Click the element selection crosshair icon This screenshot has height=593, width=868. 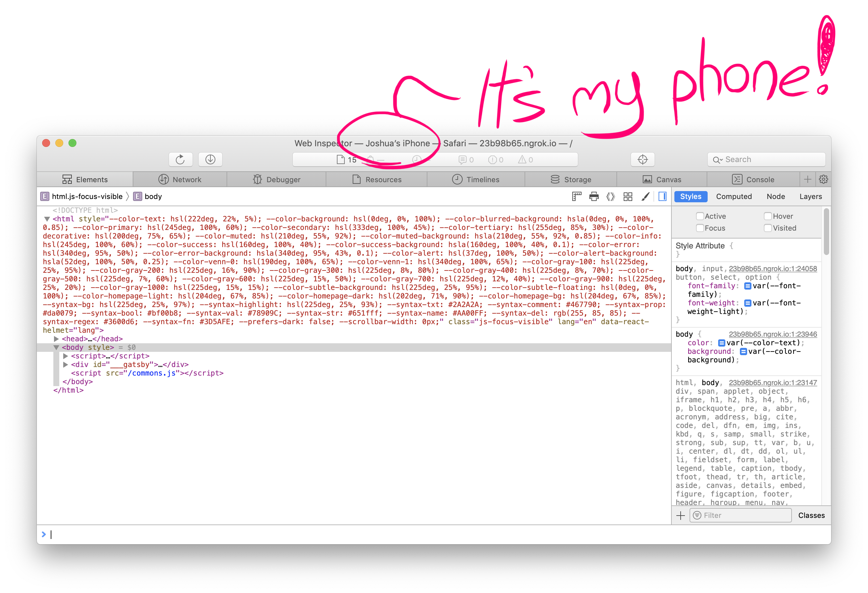click(x=642, y=159)
